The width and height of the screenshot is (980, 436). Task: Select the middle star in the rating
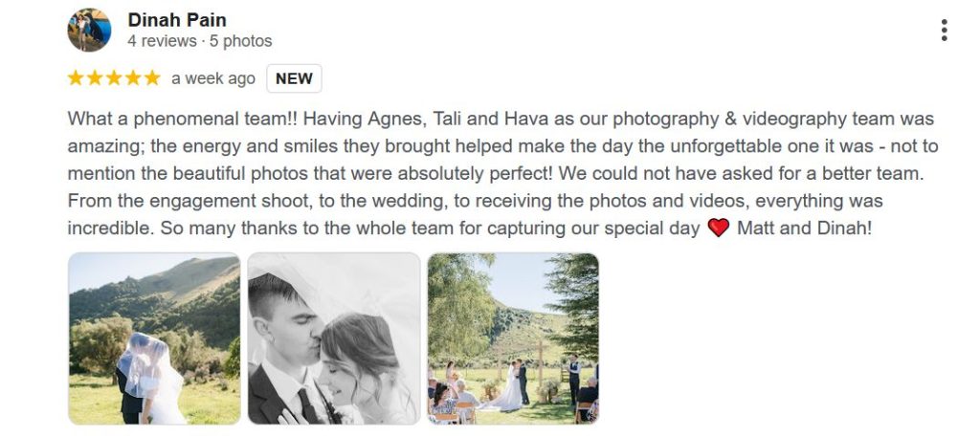(114, 78)
